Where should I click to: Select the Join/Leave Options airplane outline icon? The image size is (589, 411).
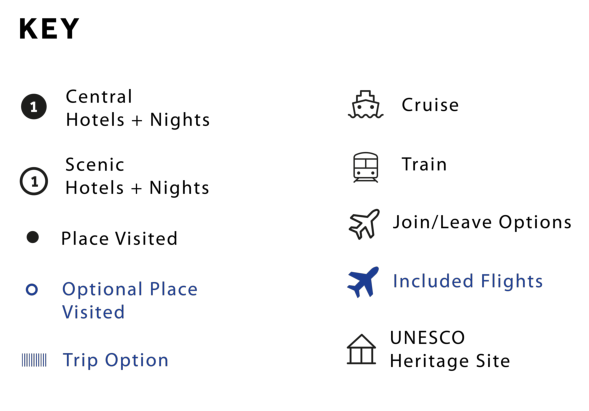coord(364,224)
